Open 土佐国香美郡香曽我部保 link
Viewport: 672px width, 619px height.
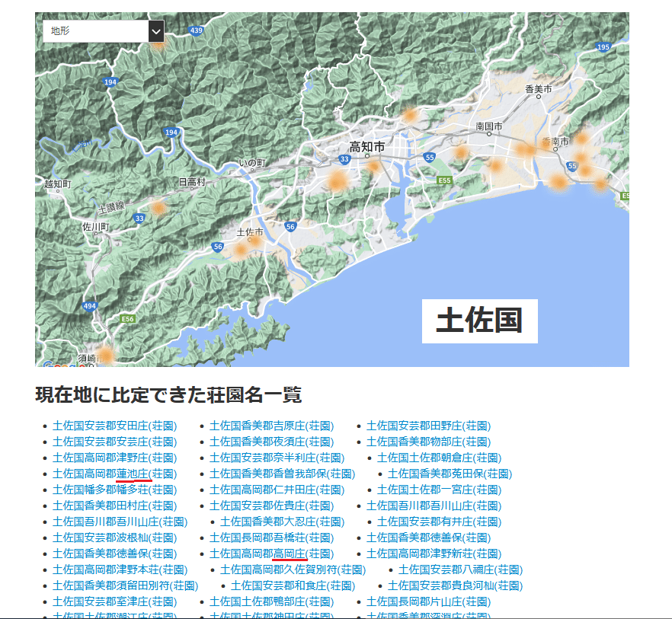(283, 474)
